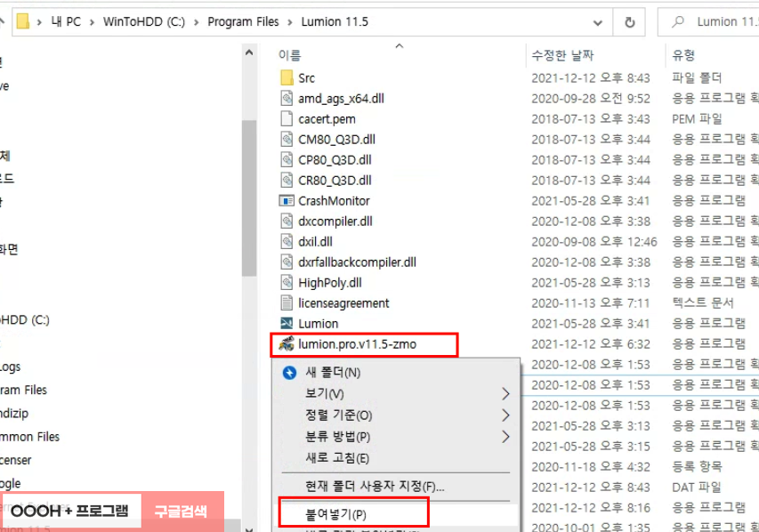Click the Lumion 11.5 search box
The width and height of the screenshot is (759, 532).
point(708,21)
